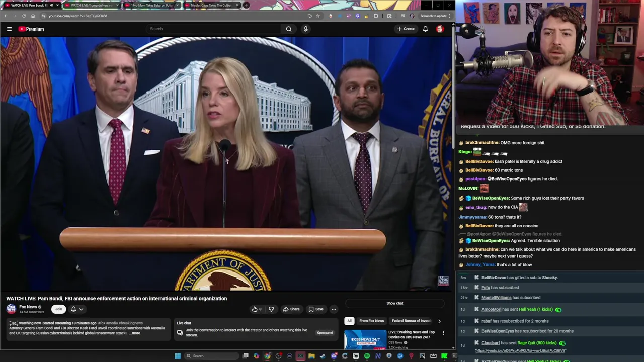Screen dimensions: 644x362
Task: Click BellBivDavoe's 'they are all on cocaine' message
Action: [x=516, y=226]
